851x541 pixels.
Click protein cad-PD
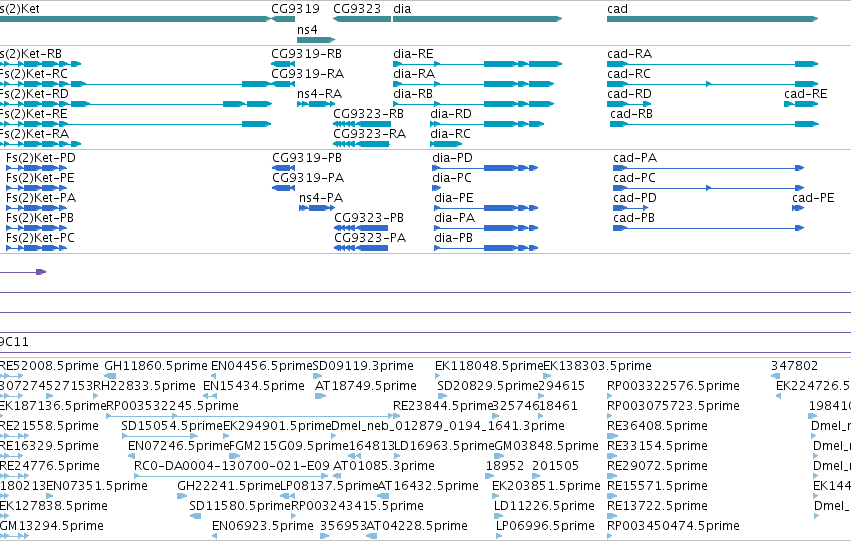pyautogui.click(x=631, y=208)
